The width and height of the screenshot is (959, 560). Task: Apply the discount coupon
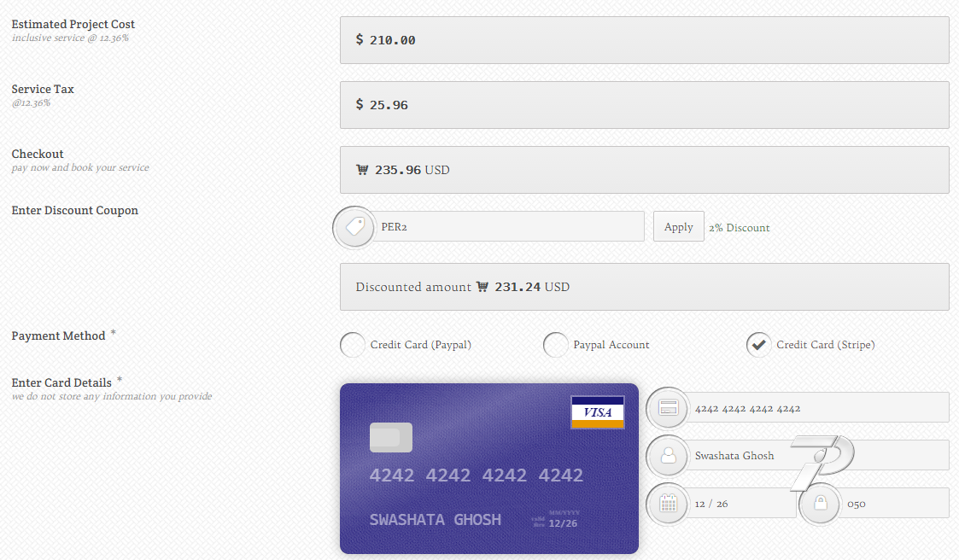(x=679, y=227)
